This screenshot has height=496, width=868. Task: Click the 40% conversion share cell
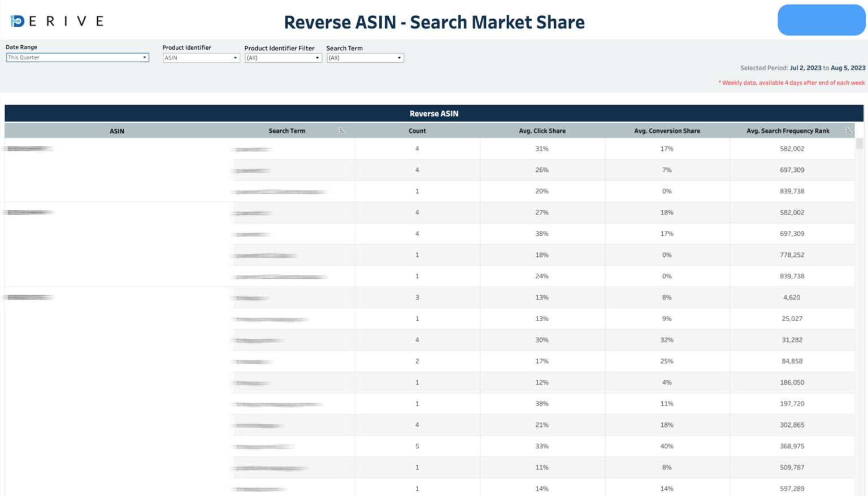tap(667, 446)
